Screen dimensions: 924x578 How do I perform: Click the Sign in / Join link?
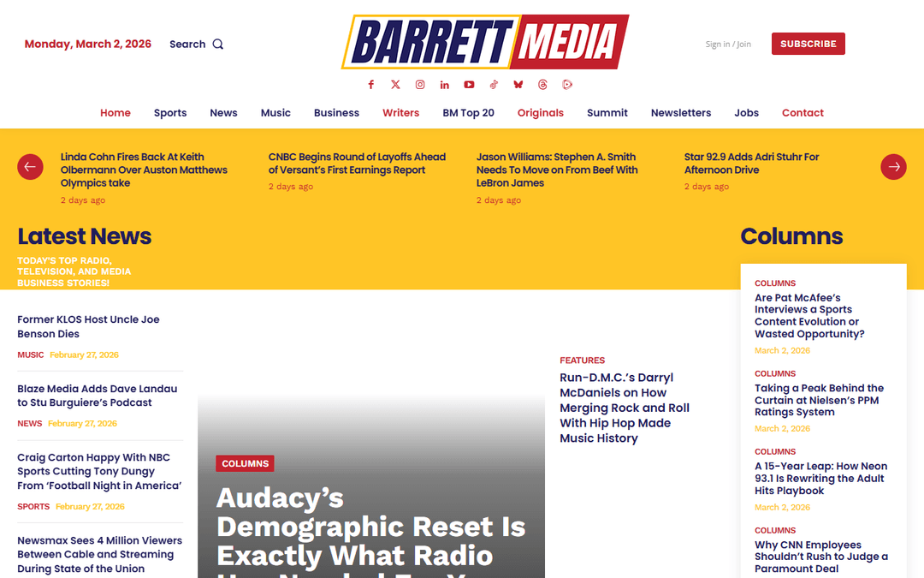coord(728,45)
